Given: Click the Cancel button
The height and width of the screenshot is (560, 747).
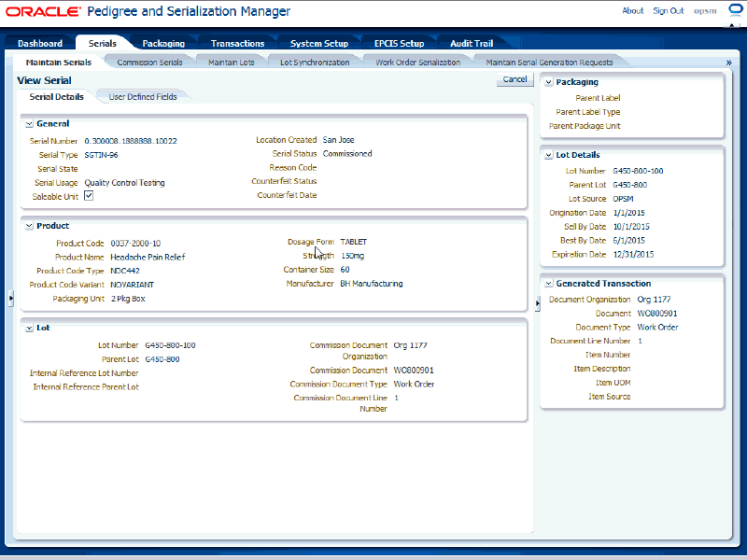Looking at the screenshot, I should click(515, 79).
